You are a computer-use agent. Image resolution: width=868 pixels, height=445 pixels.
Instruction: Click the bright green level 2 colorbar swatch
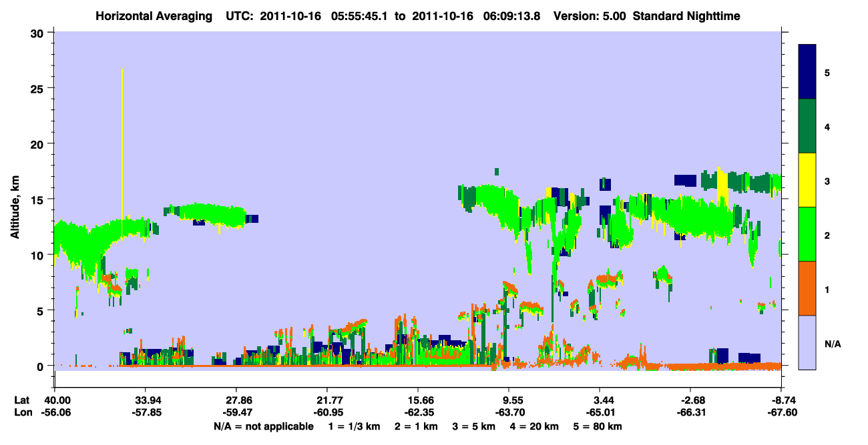[x=808, y=234]
